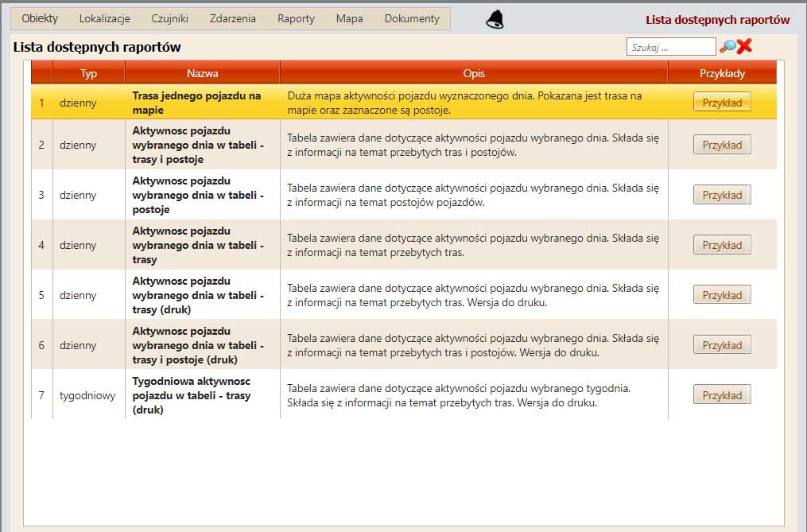Open the Obiekty menu
Image resolution: width=807 pixels, height=532 pixels.
pos(40,18)
